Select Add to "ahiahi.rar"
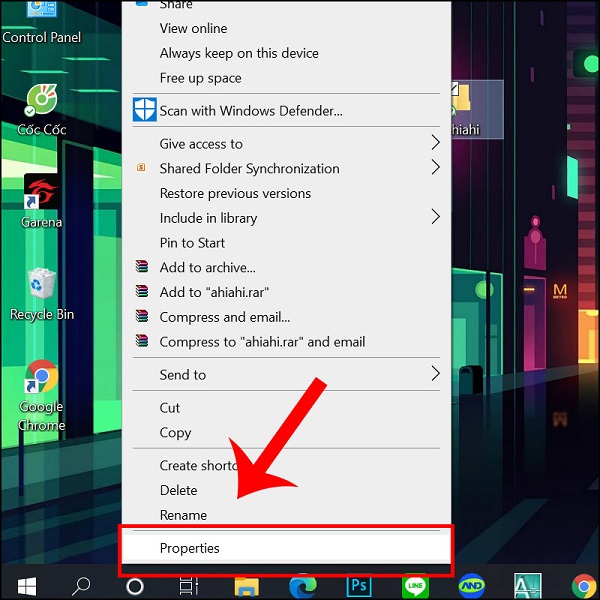The height and width of the screenshot is (600, 600). [214, 292]
